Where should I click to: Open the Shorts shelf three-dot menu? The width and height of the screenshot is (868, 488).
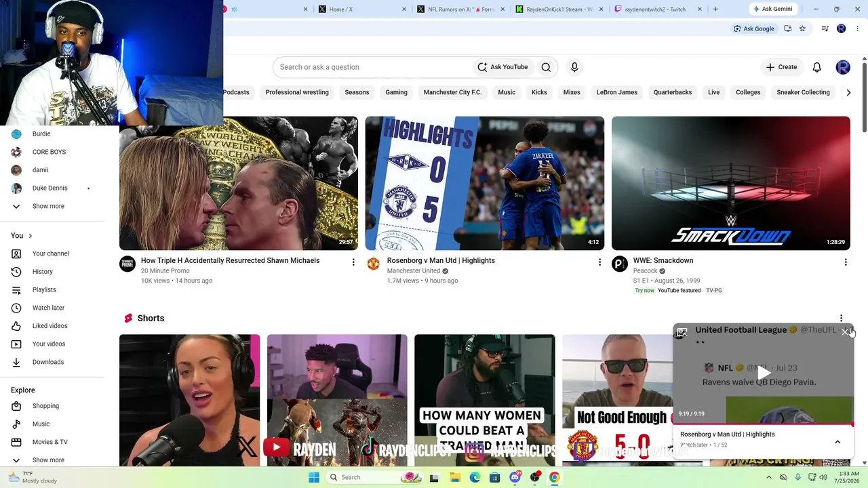(x=841, y=318)
